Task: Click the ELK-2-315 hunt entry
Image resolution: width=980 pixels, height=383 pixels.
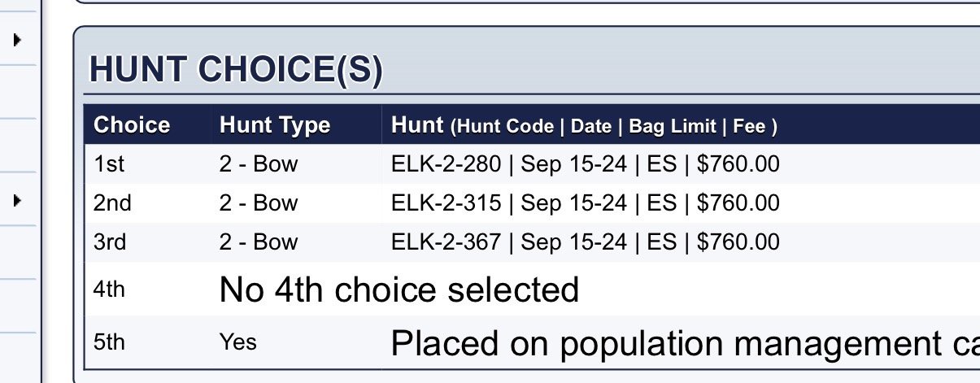Action: (585, 203)
